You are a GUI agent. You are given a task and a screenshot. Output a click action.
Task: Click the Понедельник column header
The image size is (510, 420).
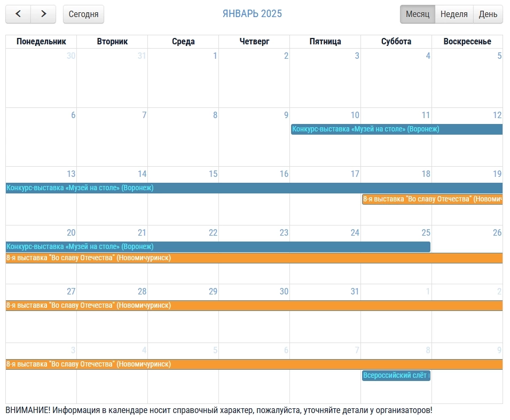tap(41, 42)
